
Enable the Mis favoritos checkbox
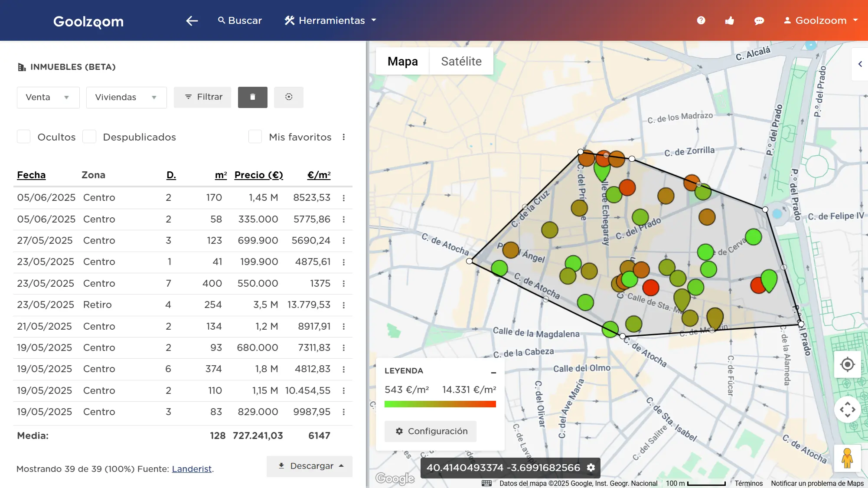tap(255, 137)
